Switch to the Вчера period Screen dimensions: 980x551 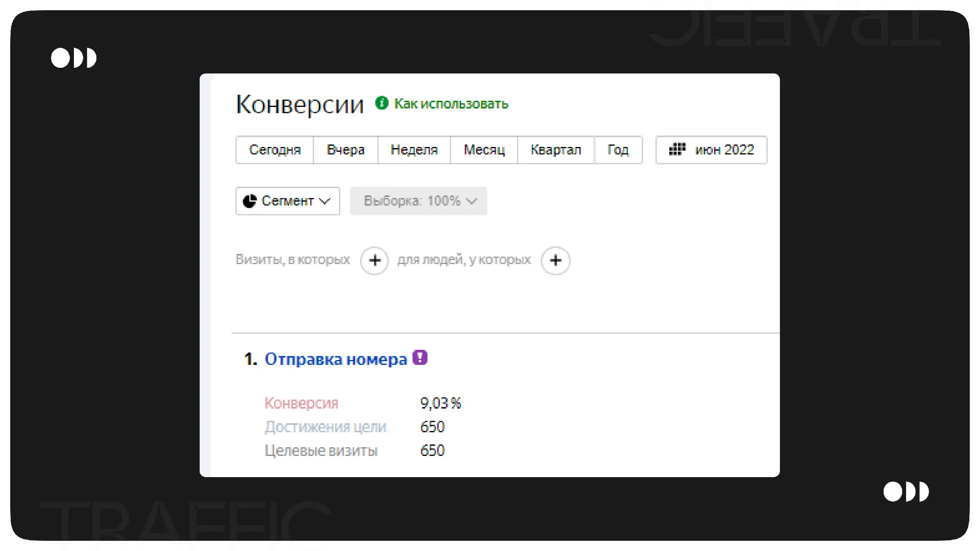click(345, 150)
